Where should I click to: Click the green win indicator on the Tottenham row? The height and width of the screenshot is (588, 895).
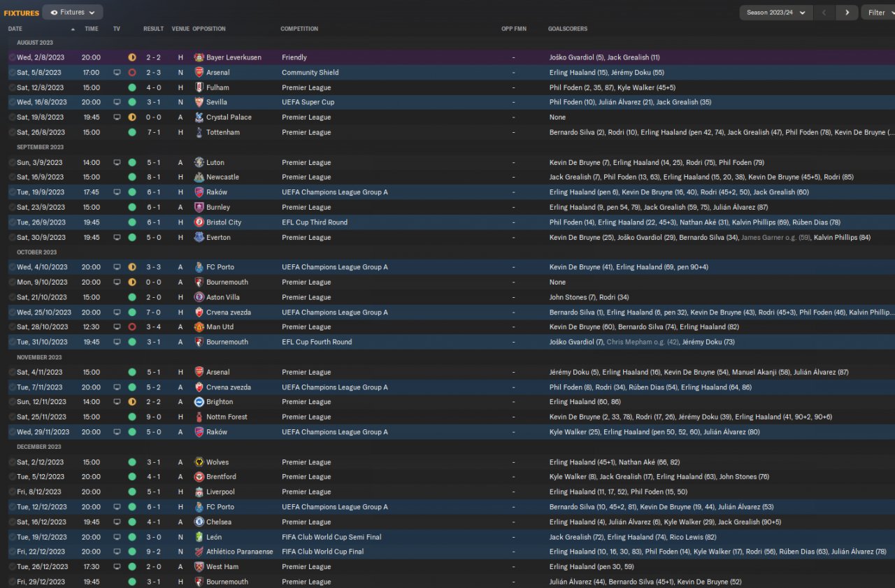[132, 132]
